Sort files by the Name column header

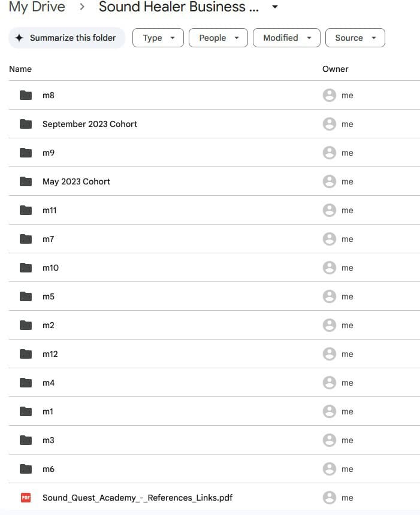pos(20,69)
